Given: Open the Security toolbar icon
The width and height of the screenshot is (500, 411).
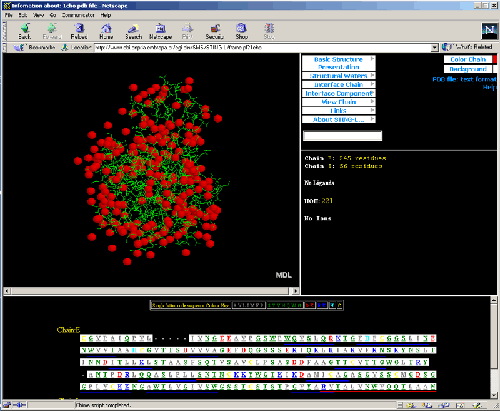Looking at the screenshot, I should (x=215, y=28).
